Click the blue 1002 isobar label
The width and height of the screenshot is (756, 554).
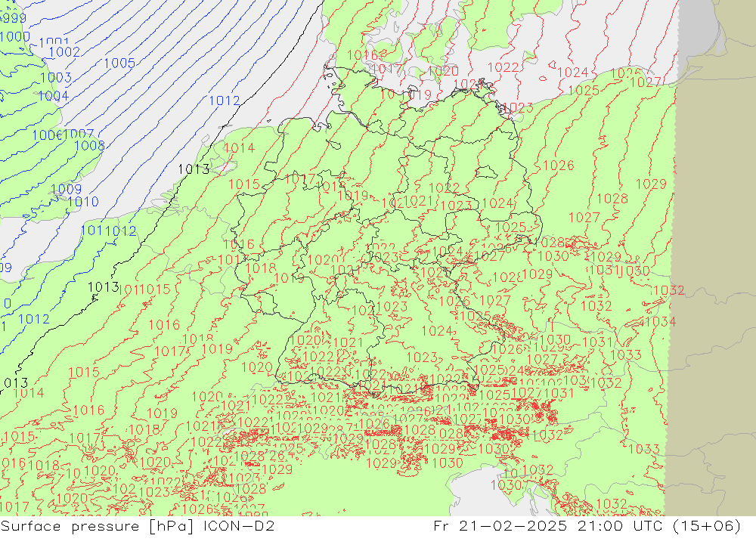[64, 51]
